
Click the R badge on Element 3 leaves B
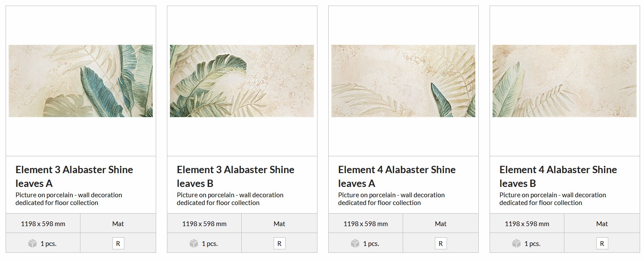pos(279,243)
